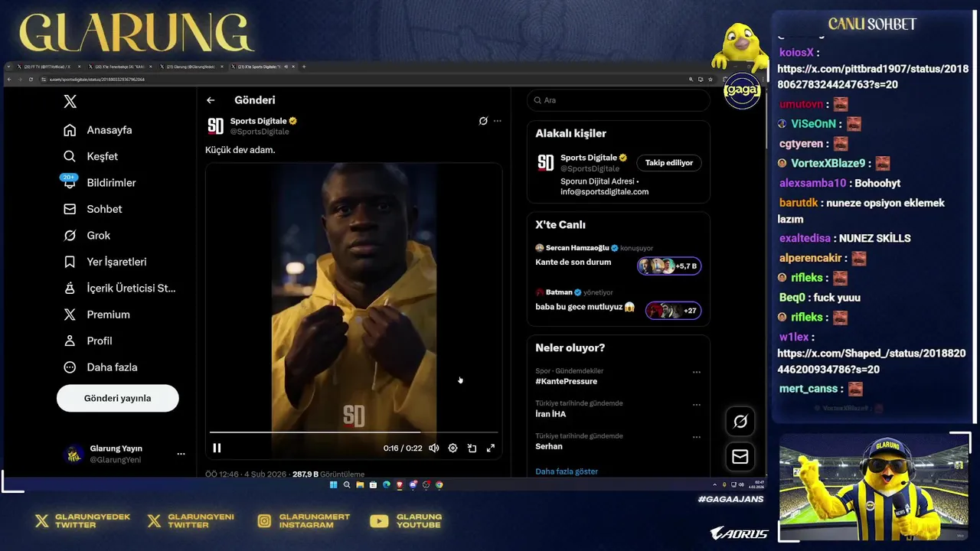The height and width of the screenshot is (551, 980).
Task: Mute the video volume
Action: tap(434, 448)
